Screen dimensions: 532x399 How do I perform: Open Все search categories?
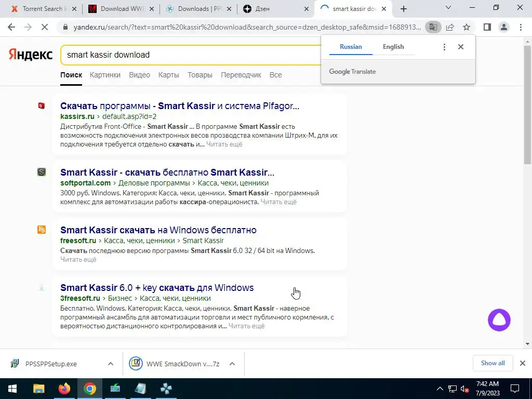coord(275,75)
